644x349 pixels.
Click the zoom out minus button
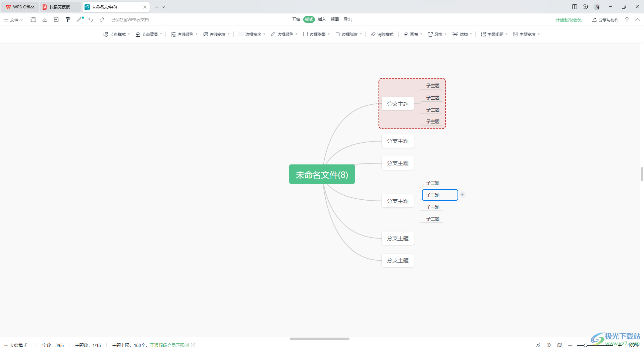tap(570, 345)
